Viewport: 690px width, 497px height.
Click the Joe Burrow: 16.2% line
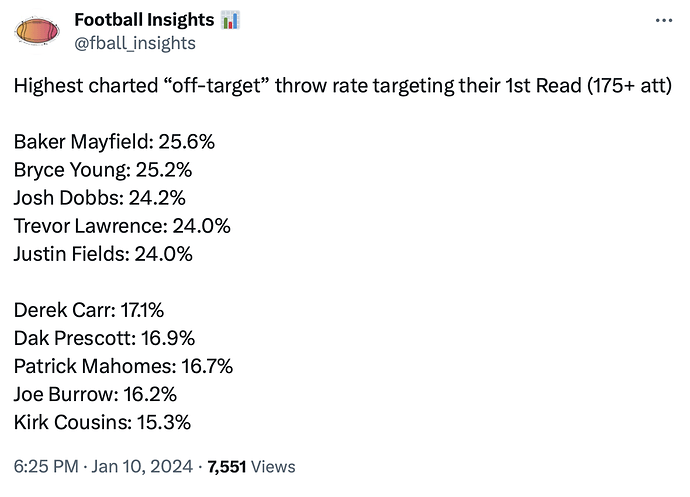tap(102, 394)
